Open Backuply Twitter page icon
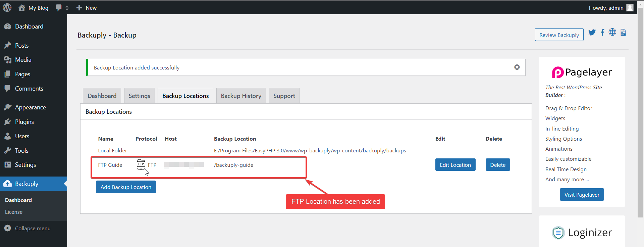Image resolution: width=644 pixels, height=247 pixels. (x=592, y=32)
